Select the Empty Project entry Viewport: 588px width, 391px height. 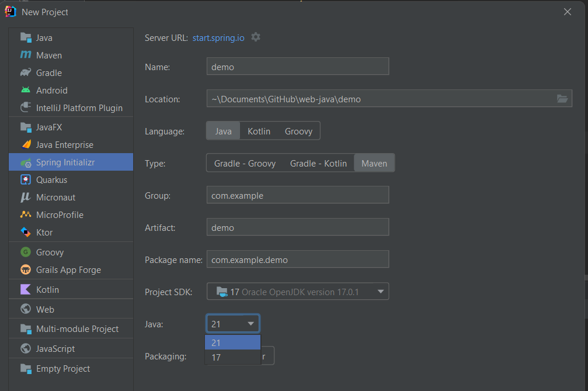[71, 368]
